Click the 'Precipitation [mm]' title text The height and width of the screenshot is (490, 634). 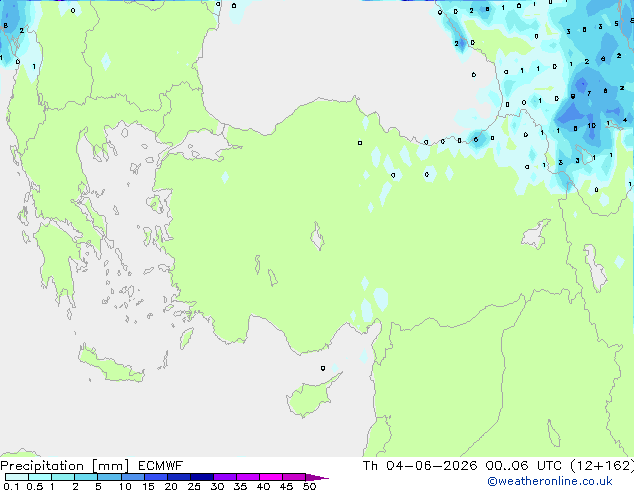(x=65, y=466)
